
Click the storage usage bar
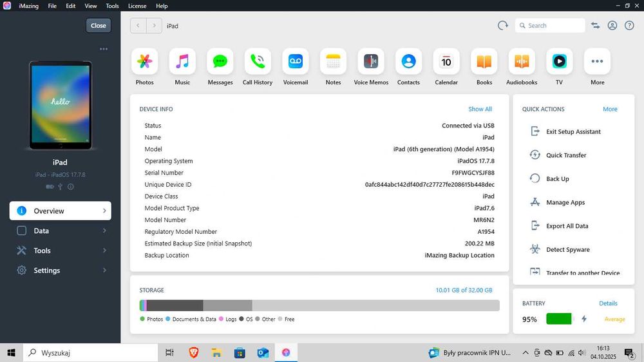coord(319,305)
